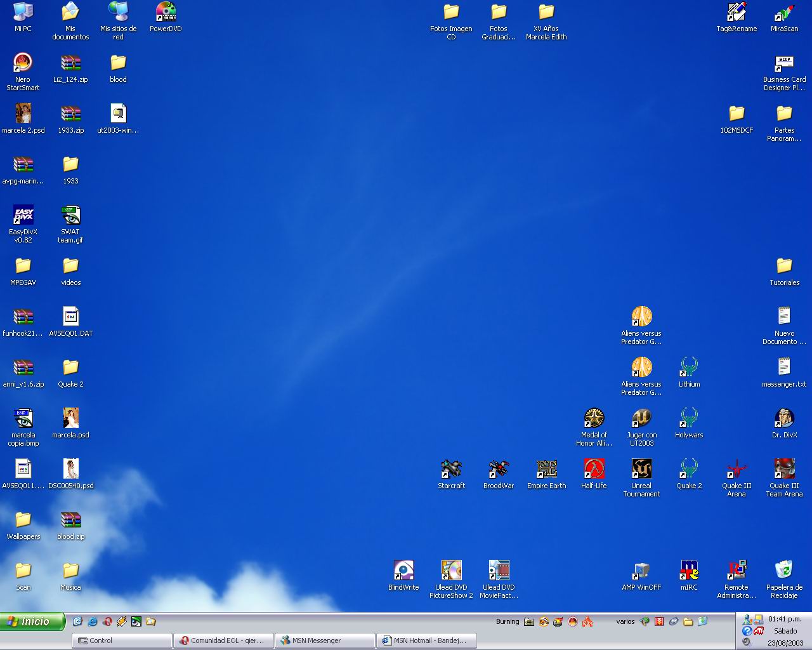Select the funhook21... archive icon

coord(23,316)
